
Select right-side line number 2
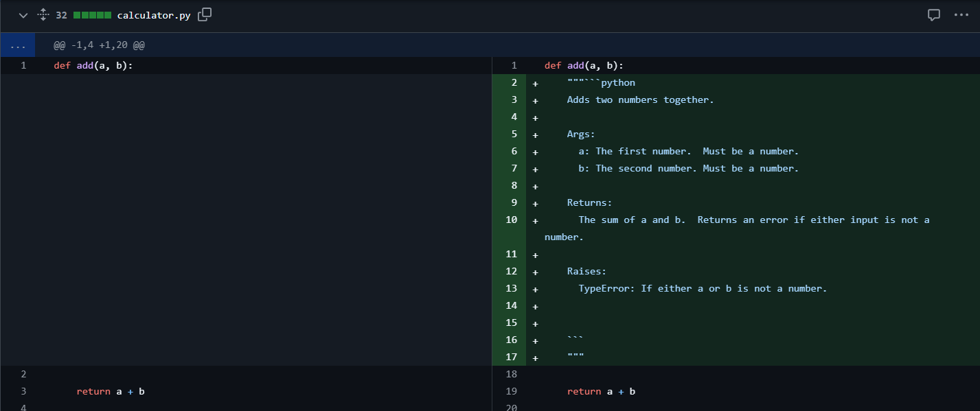click(513, 83)
